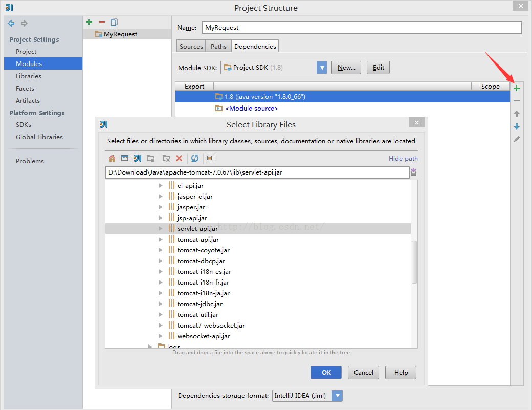Click the Hide path link
This screenshot has width=532, height=410.
[x=403, y=159]
